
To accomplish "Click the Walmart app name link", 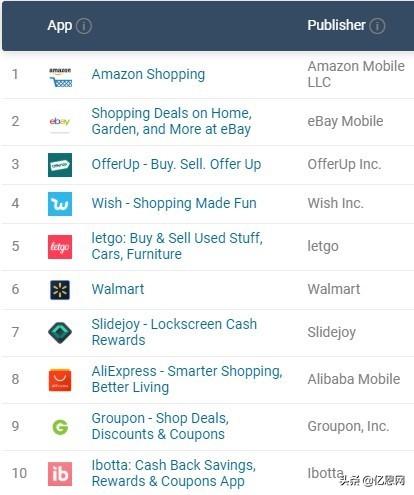I will 118,289.
